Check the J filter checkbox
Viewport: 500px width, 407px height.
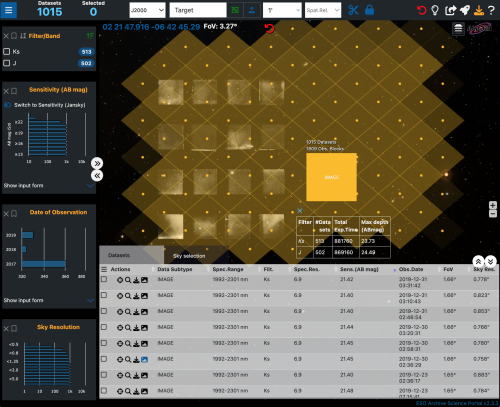(6, 63)
